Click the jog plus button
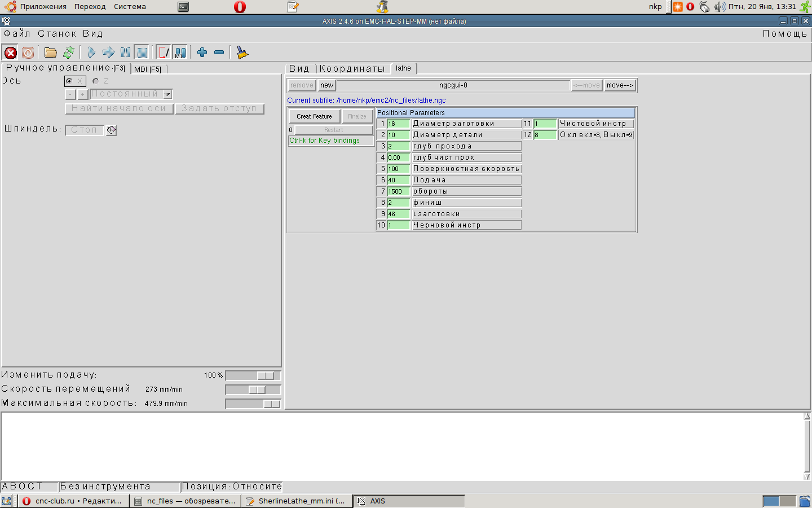The height and width of the screenshot is (508, 812). pos(83,94)
